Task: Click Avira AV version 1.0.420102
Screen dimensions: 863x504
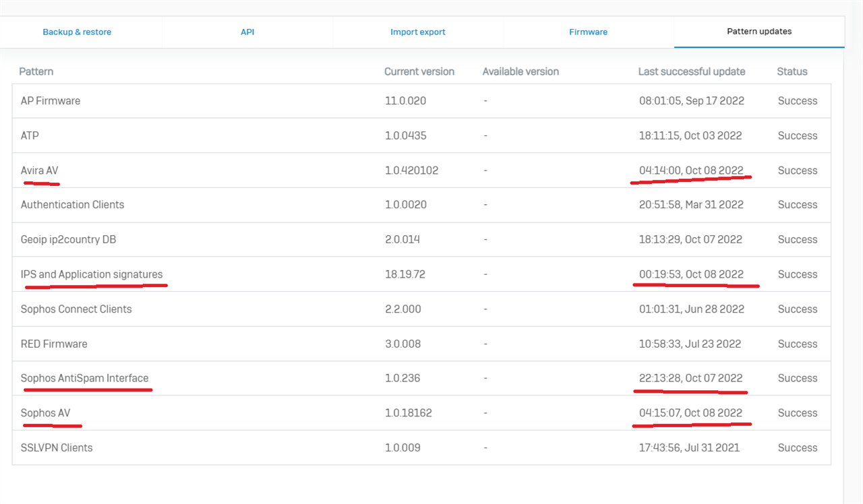Action: pos(411,170)
